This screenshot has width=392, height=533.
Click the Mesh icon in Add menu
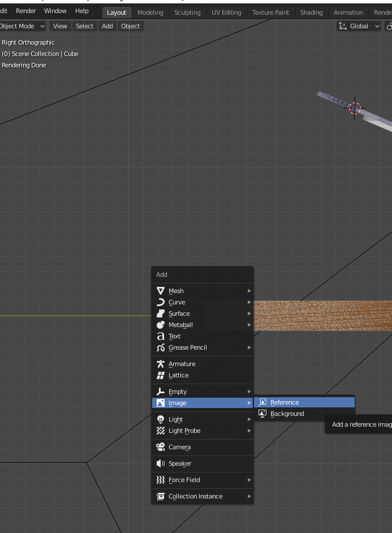(x=161, y=291)
